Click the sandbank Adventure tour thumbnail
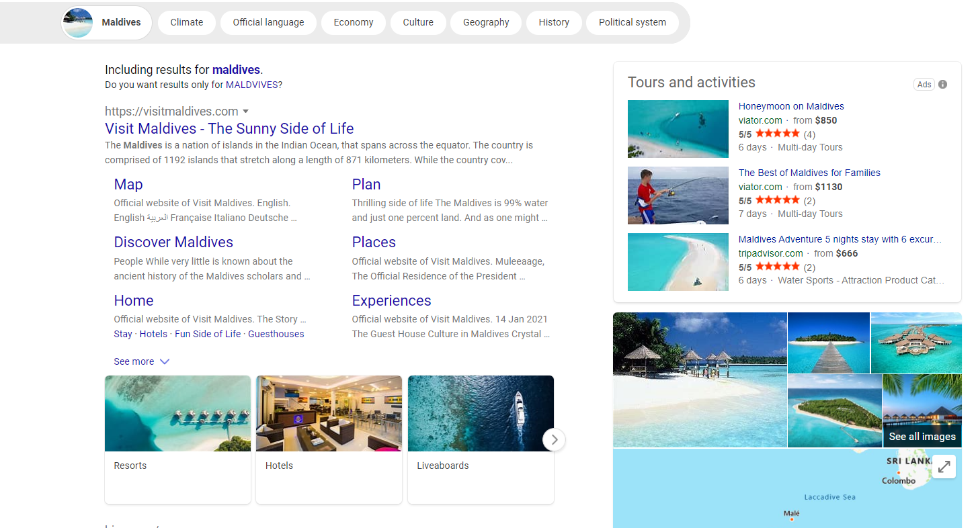The width and height of the screenshot is (980, 528). 678,262
